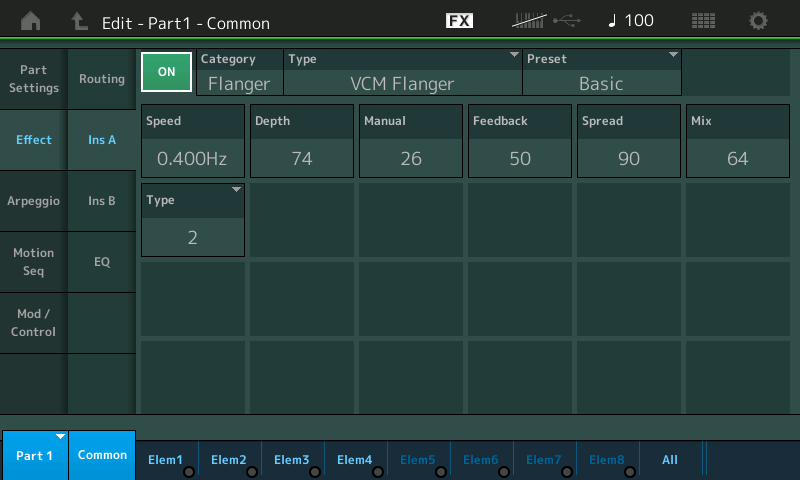Open the Category field showing Flanger

point(239,72)
